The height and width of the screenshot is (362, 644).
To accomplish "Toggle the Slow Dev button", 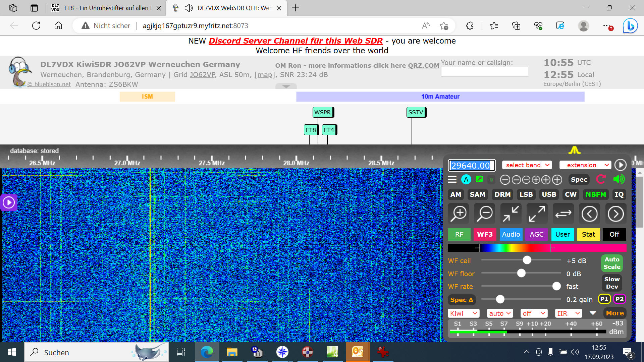I will click(x=612, y=283).
